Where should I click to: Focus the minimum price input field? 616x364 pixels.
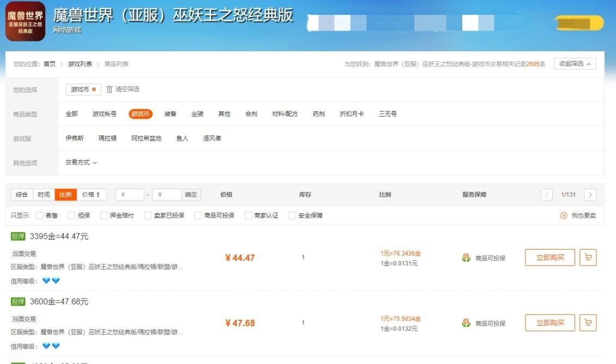(130, 195)
